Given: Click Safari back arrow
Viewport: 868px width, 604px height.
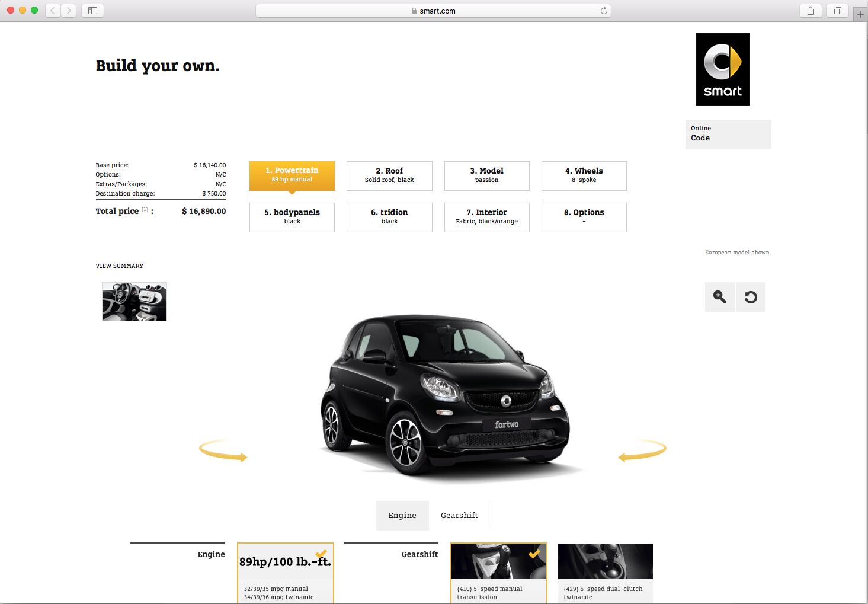Looking at the screenshot, I should click(x=53, y=11).
